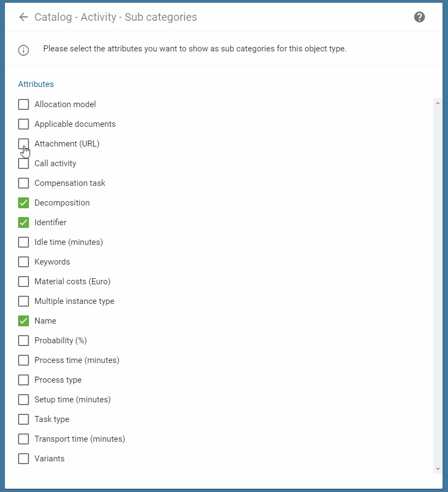Check Material costs (Euro) attribute
The height and width of the screenshot is (492, 448).
(x=24, y=281)
